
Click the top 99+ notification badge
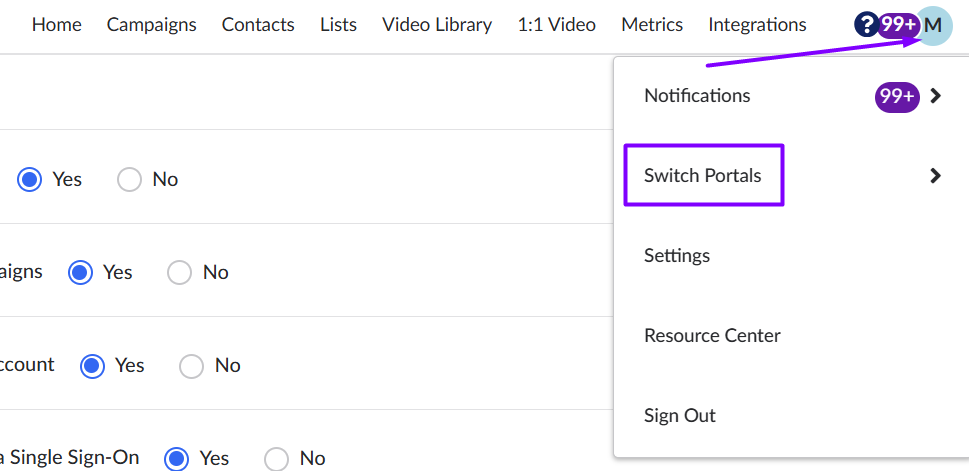[897, 25]
